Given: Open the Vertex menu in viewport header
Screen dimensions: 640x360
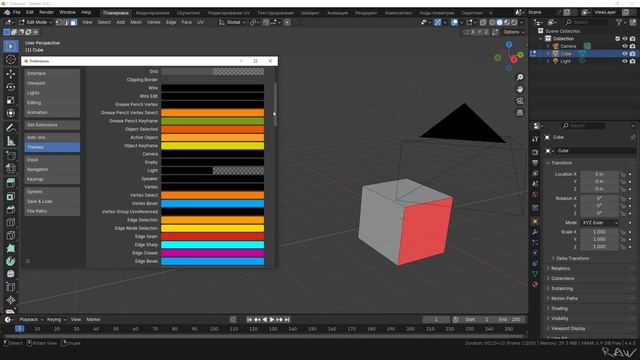Looking at the screenshot, I should [x=153, y=22].
